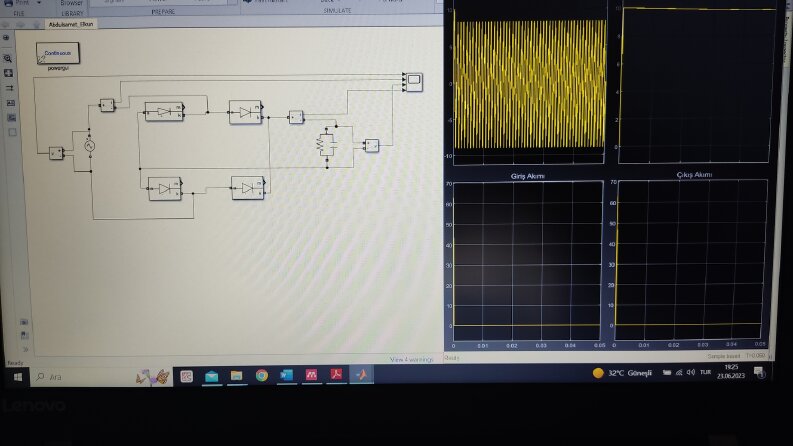Go up to parent with navigation arrow
Image resolution: width=793 pixels, height=446 pixels.
coord(36,24)
